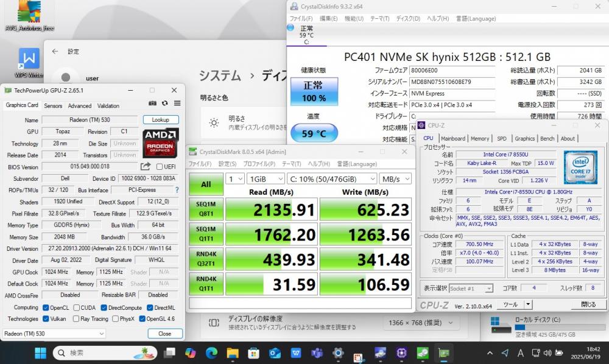Open Microsoft Teams from the taskbar
The width and height of the screenshot is (609, 364).
tap(317, 353)
